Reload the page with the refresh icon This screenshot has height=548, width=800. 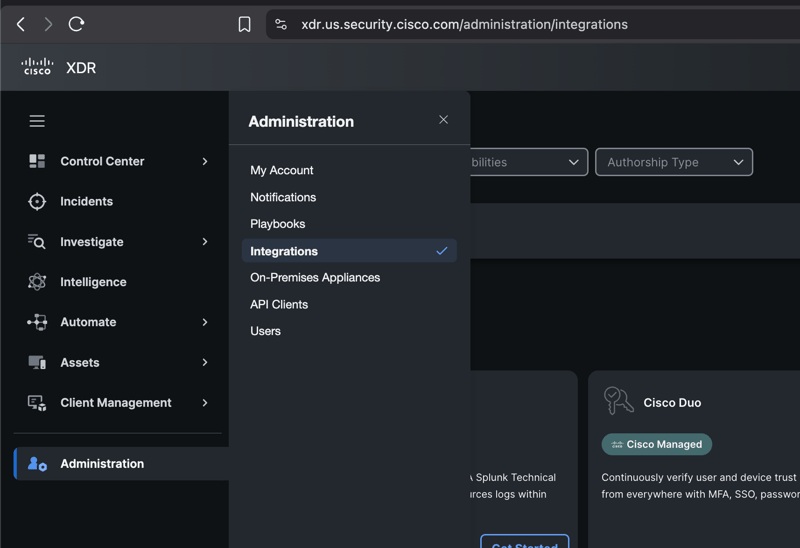click(x=76, y=24)
